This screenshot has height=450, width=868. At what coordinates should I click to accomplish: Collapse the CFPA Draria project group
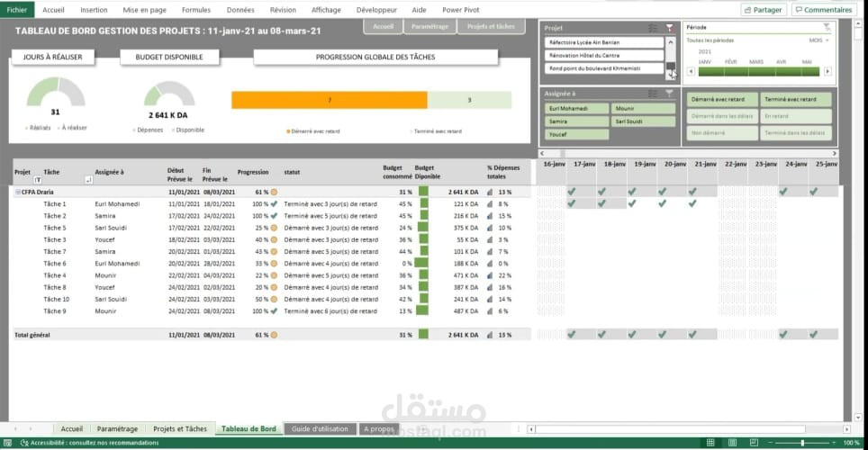(18, 192)
